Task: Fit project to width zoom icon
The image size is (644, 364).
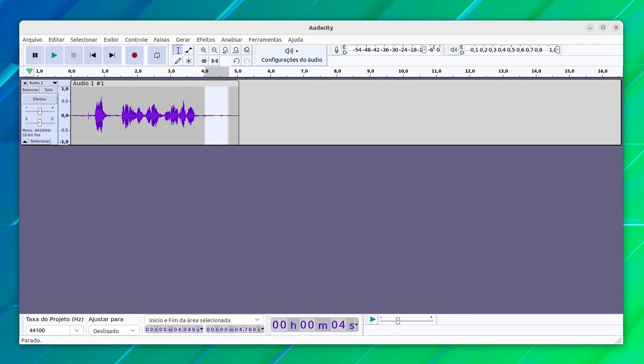Action: (x=236, y=50)
